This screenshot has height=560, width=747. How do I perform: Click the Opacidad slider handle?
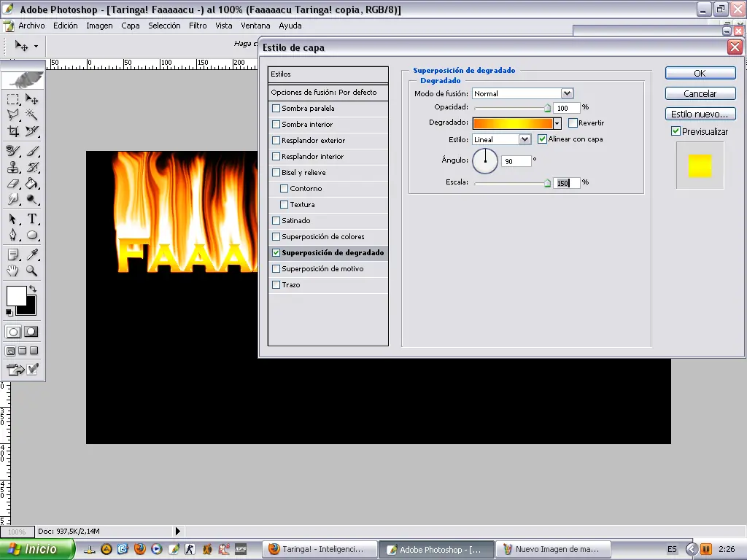[547, 108]
